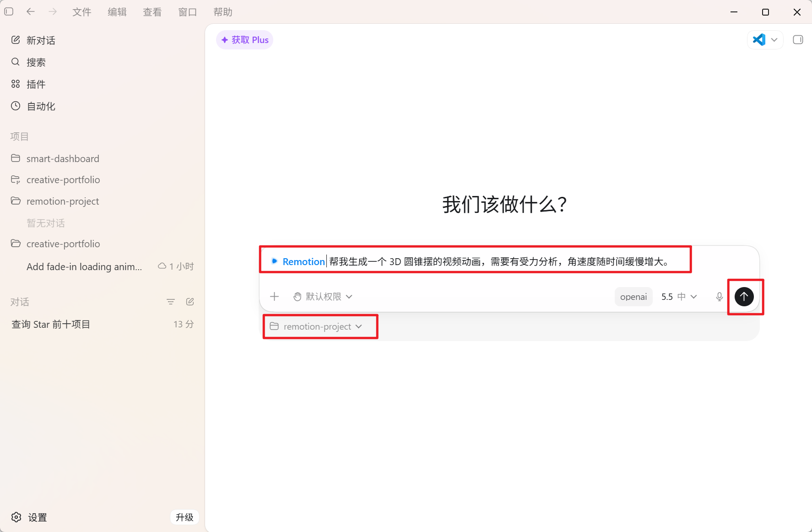Click the 项目 section header
The height and width of the screenshot is (532, 812).
coord(19,136)
